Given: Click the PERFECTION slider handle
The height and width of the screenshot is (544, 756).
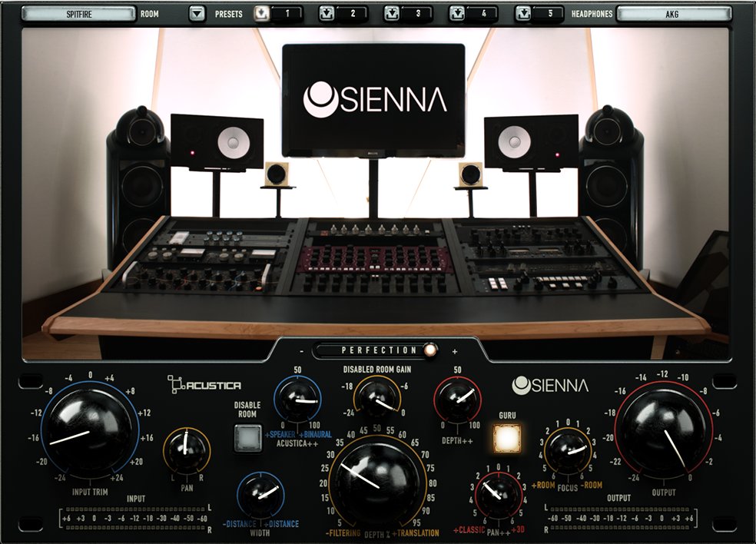Looking at the screenshot, I should (x=429, y=350).
